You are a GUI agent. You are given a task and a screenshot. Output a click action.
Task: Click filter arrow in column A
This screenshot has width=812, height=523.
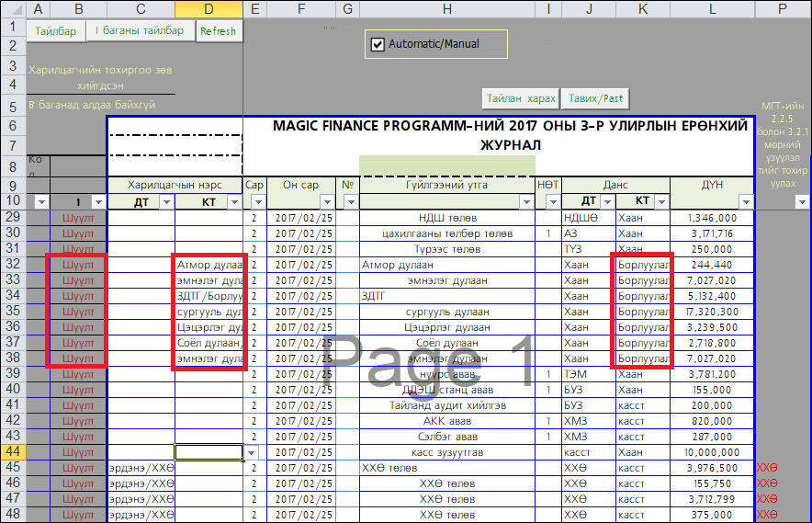(x=40, y=202)
